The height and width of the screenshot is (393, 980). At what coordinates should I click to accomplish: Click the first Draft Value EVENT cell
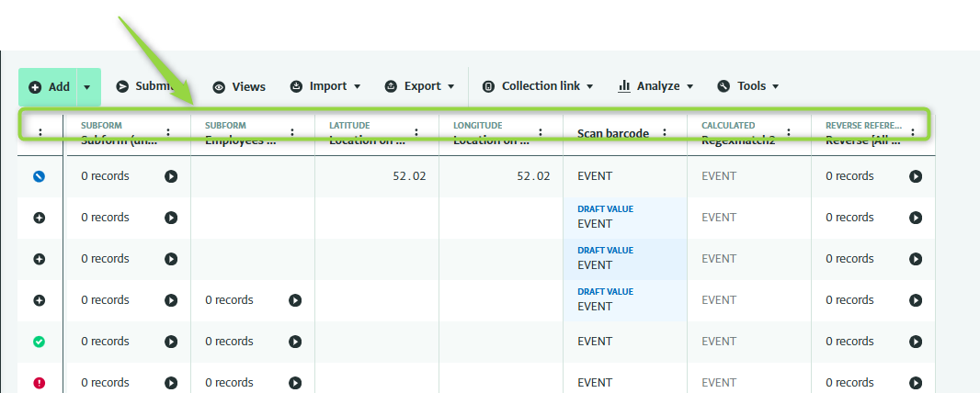(x=624, y=217)
